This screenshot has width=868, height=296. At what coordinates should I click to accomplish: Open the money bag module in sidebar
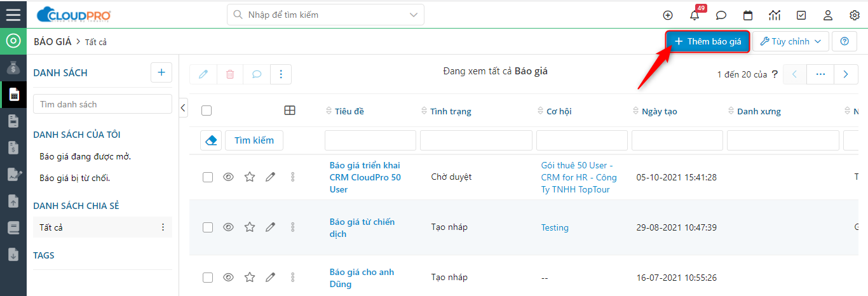pyautogui.click(x=13, y=68)
